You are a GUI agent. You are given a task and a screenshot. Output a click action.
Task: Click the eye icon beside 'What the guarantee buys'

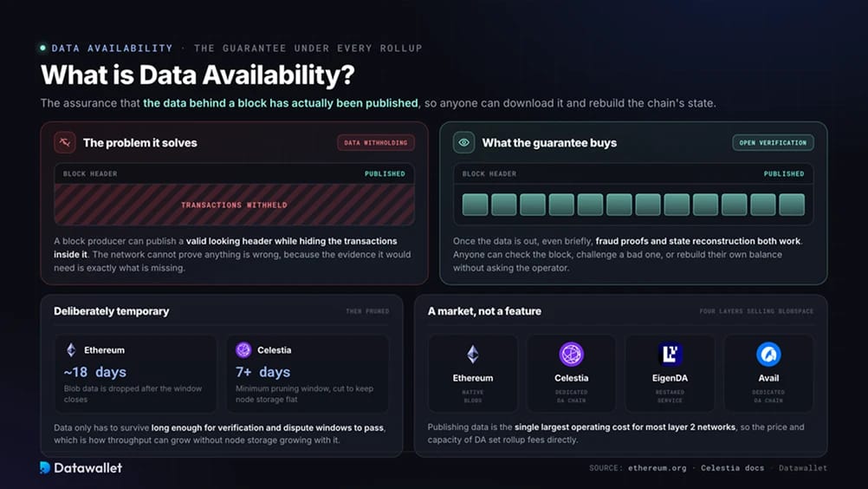pyautogui.click(x=464, y=142)
